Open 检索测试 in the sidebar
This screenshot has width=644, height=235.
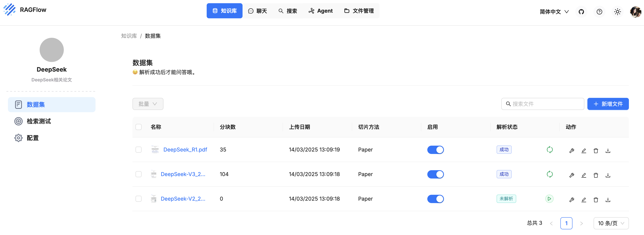(x=39, y=121)
